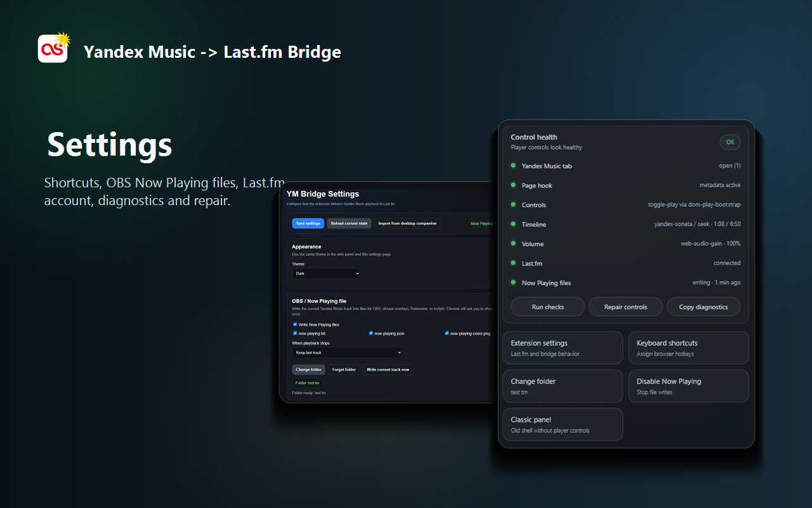Click the Yandex Music tab status row label
This screenshot has height=508, width=812.
[x=546, y=166]
